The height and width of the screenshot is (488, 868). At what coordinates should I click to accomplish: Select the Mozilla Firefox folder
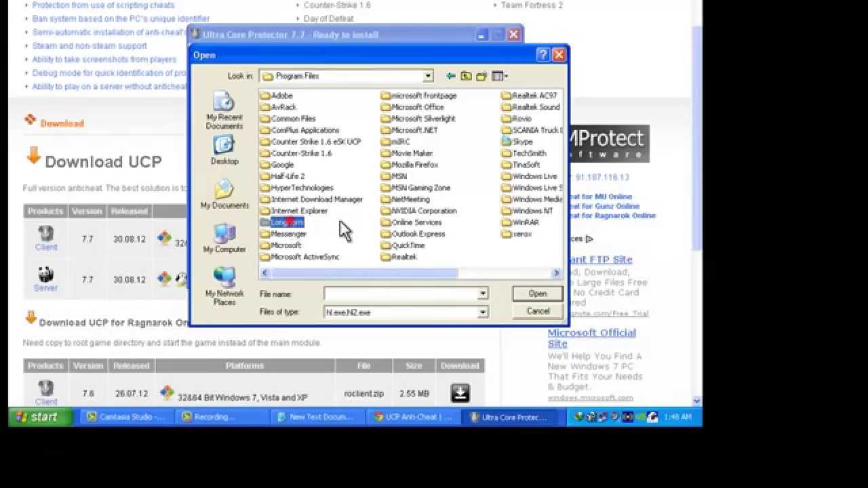(x=410, y=165)
